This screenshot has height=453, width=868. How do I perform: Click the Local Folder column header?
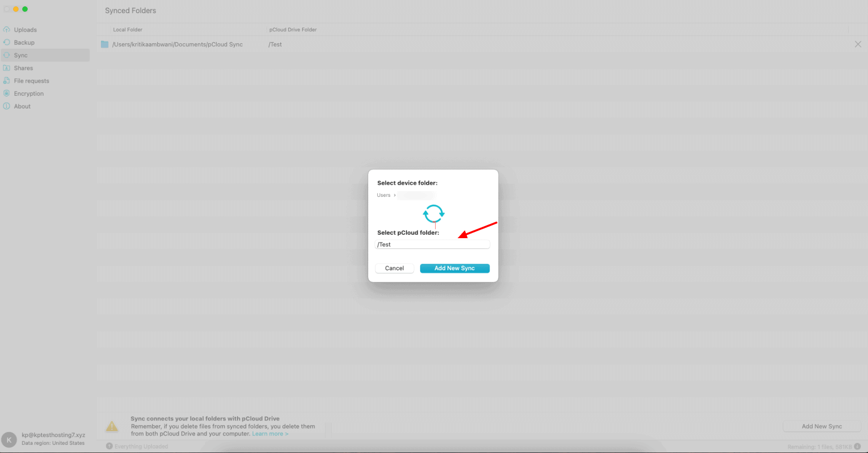(128, 30)
